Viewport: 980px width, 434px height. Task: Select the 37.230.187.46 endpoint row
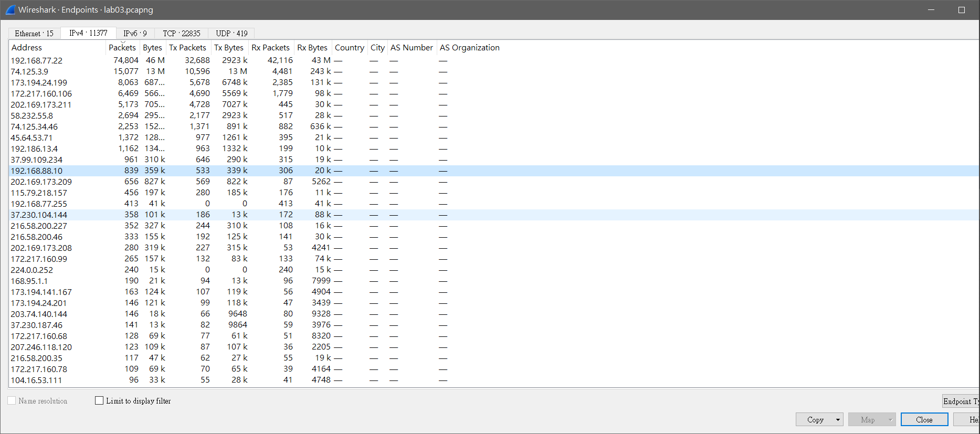[x=493, y=325]
